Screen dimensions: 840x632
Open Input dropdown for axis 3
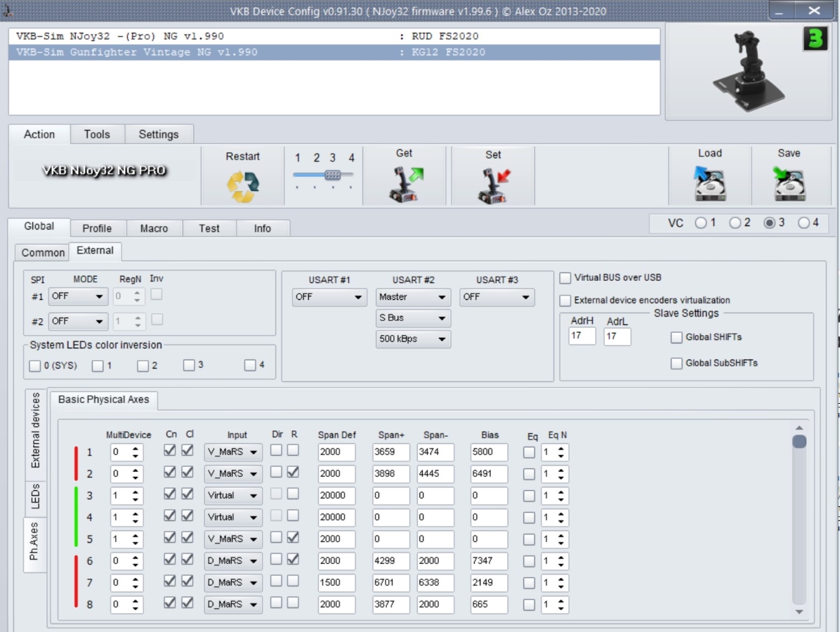233,496
